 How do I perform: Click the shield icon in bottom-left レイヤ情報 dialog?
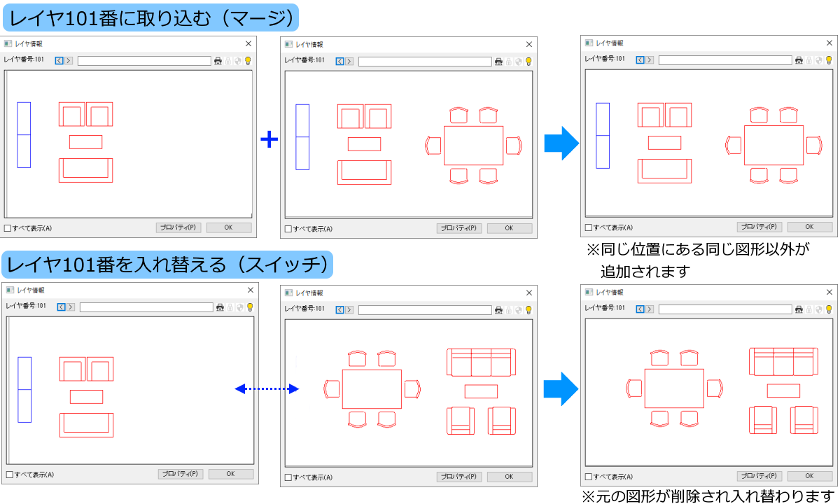(240, 307)
